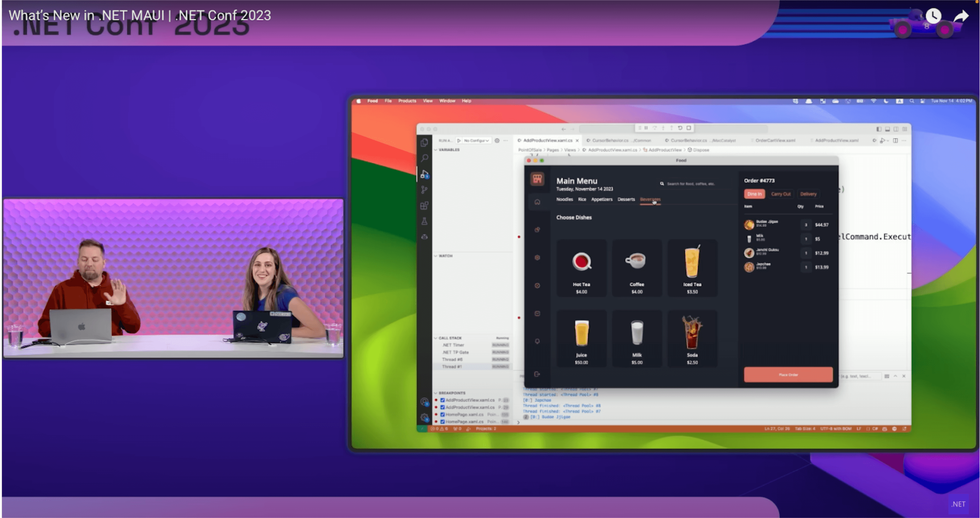Open macOS Spotlight search in menu bar

[x=912, y=101]
